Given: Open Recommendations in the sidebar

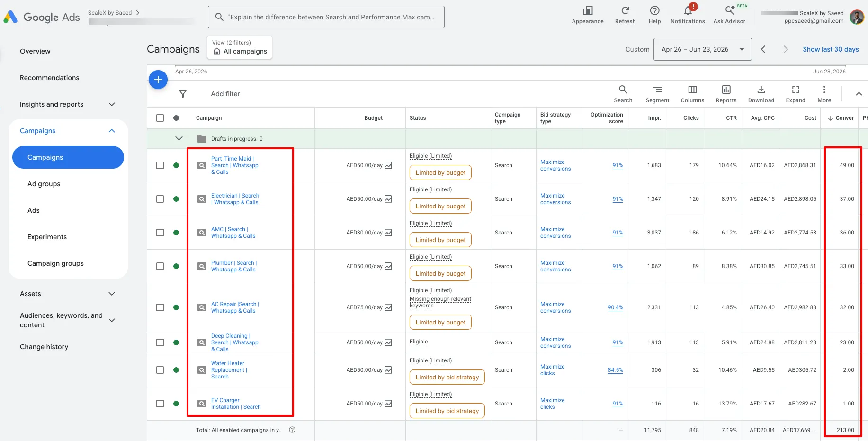Looking at the screenshot, I should tap(49, 78).
